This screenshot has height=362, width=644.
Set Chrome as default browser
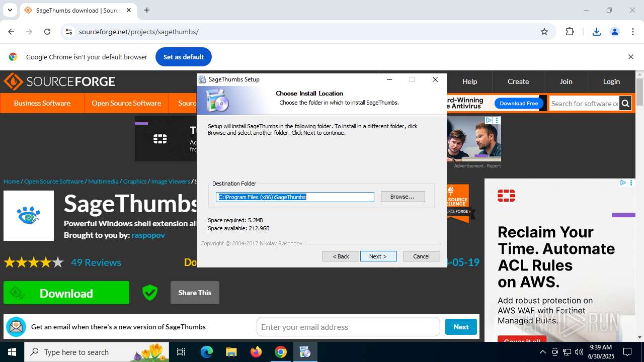(x=184, y=57)
